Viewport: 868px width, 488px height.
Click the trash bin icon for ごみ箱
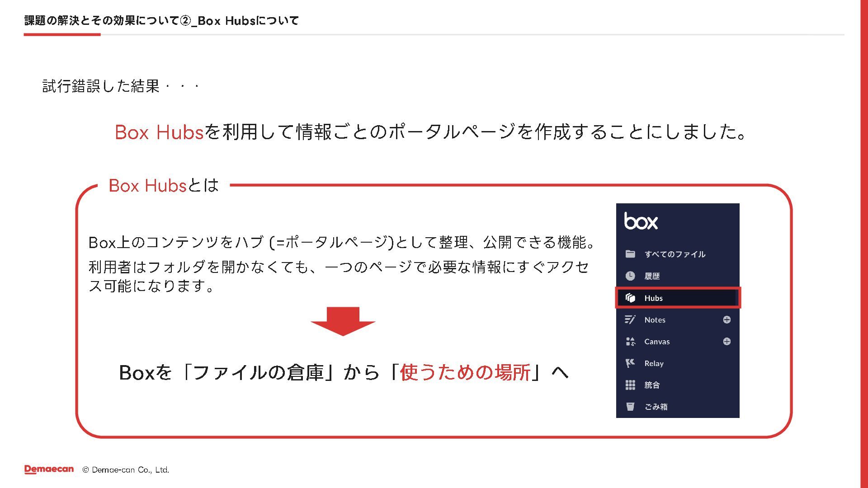pos(630,407)
